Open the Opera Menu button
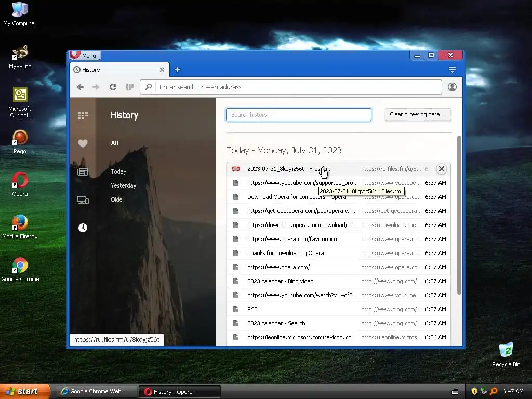 pos(85,55)
